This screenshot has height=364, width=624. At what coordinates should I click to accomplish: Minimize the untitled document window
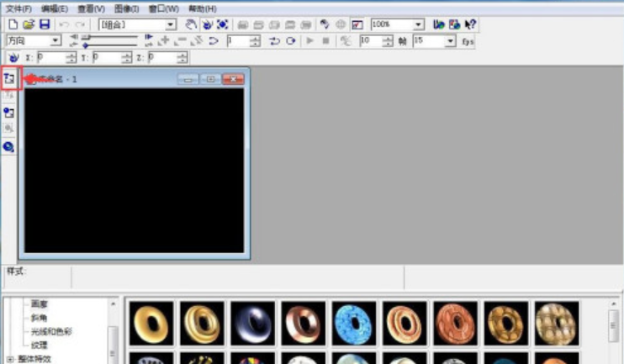188,80
